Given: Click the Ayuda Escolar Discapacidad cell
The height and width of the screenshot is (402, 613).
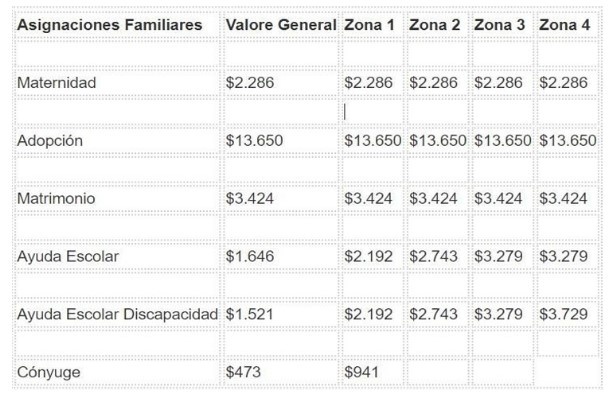Looking at the screenshot, I should click(117, 314).
